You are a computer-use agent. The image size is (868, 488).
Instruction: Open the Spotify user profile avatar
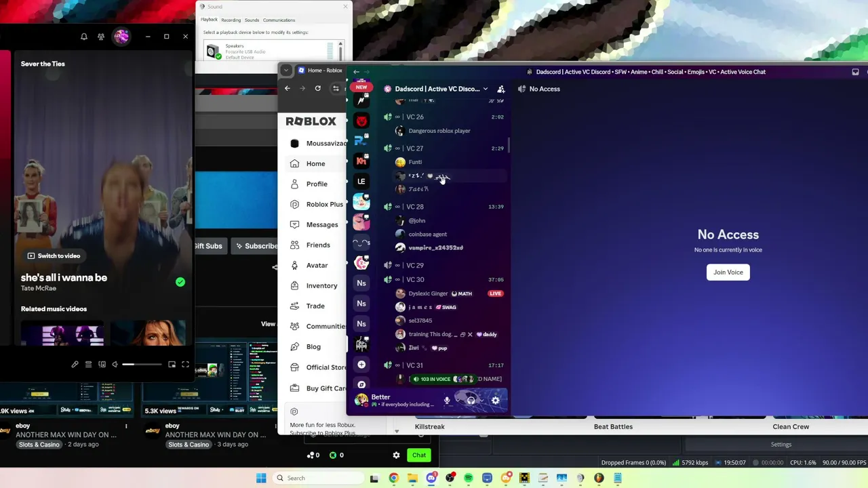pyautogui.click(x=121, y=37)
